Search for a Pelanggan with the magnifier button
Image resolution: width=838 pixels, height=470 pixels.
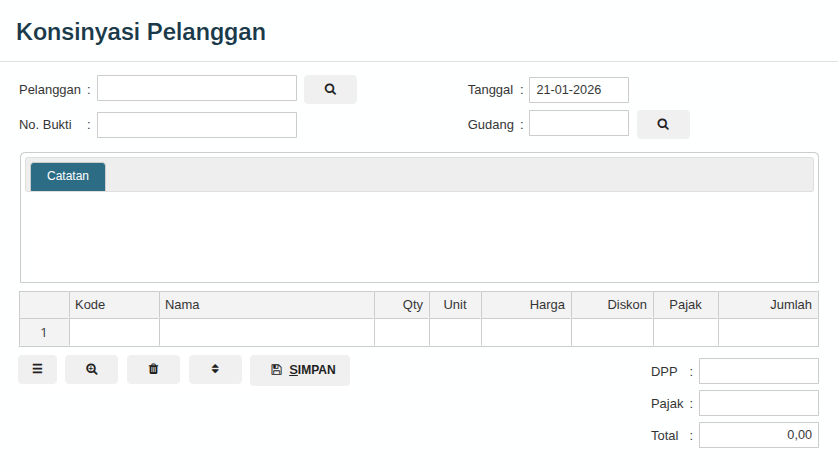(x=330, y=89)
